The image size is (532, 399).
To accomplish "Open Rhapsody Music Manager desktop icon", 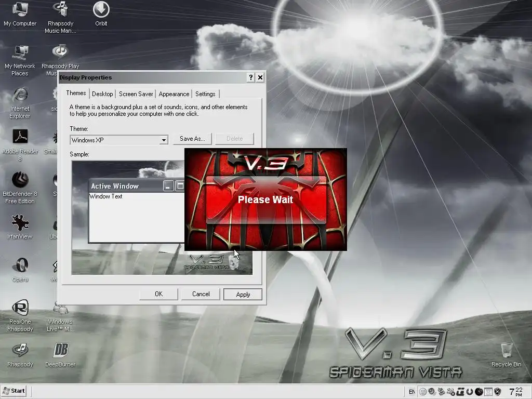I will pyautogui.click(x=60, y=17).
